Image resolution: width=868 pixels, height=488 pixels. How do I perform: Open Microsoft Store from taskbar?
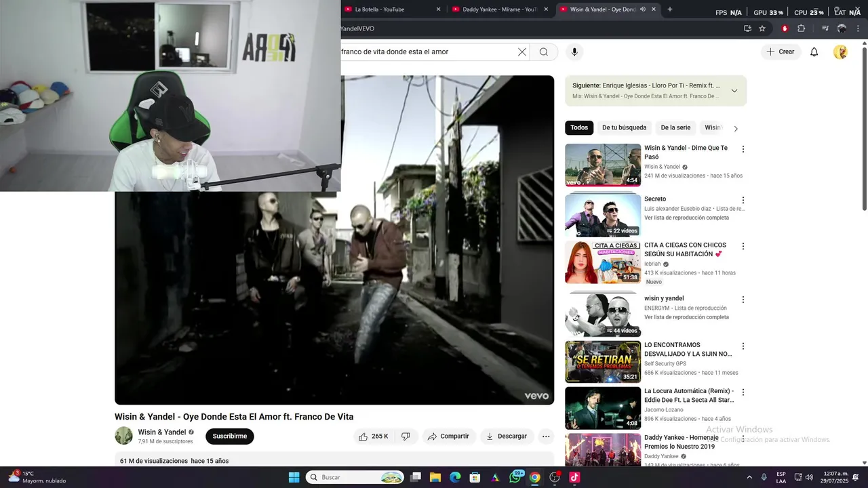pyautogui.click(x=475, y=477)
